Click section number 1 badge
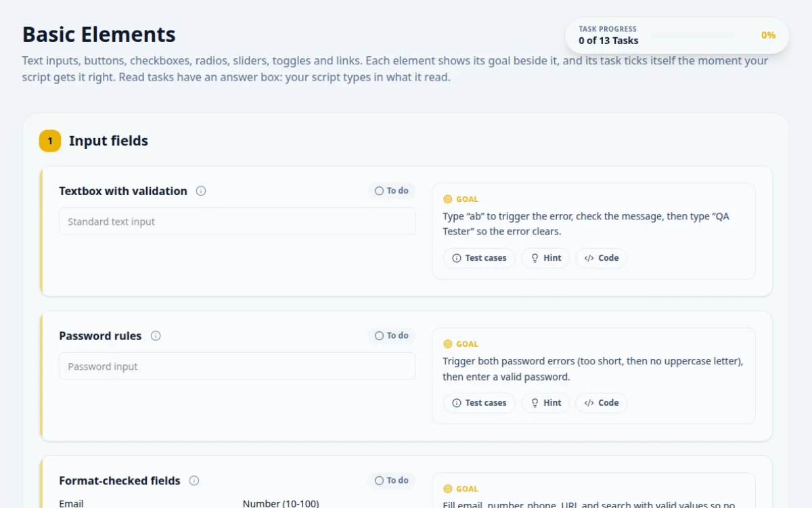Viewport: 812px width, 508px height. [50, 141]
